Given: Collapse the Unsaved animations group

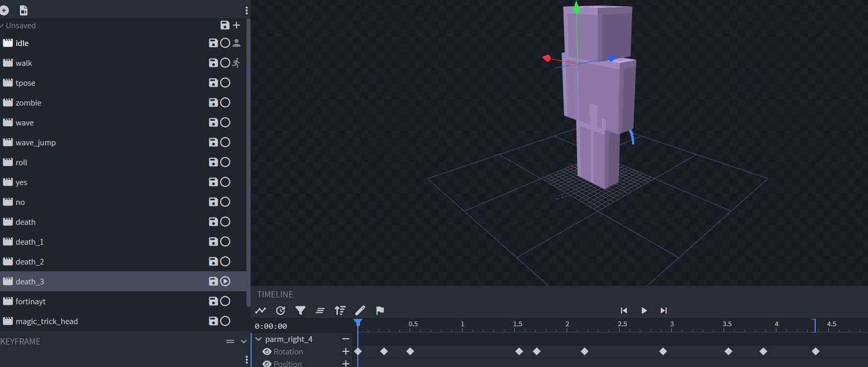Looking at the screenshot, I should click(3, 26).
